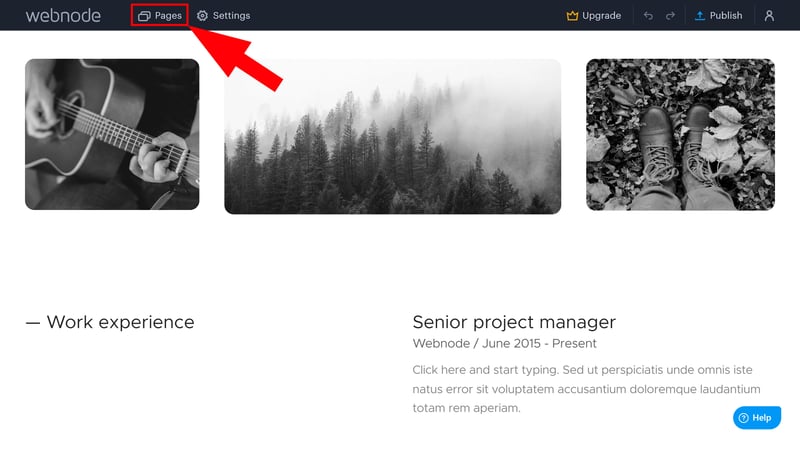Redo the last change
800x450 pixels.
tap(670, 16)
